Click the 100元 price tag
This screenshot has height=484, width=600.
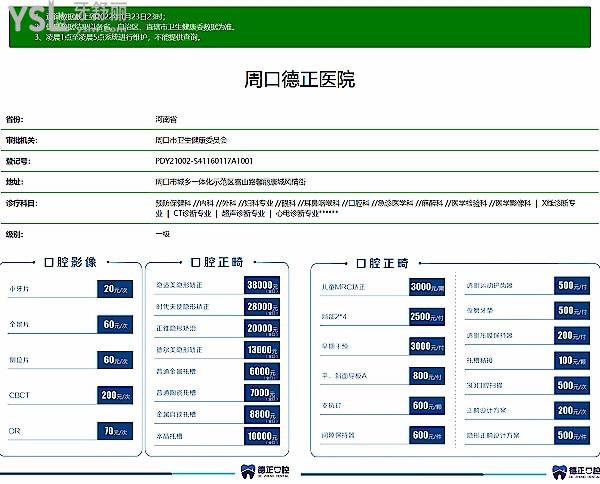point(572,360)
